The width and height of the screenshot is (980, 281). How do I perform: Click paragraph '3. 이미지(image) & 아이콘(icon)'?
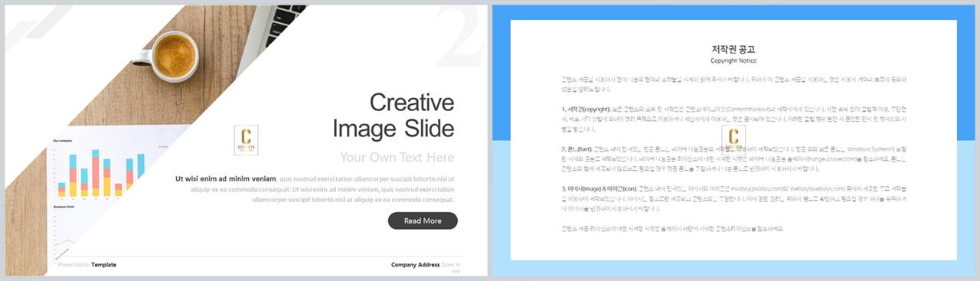click(x=733, y=199)
